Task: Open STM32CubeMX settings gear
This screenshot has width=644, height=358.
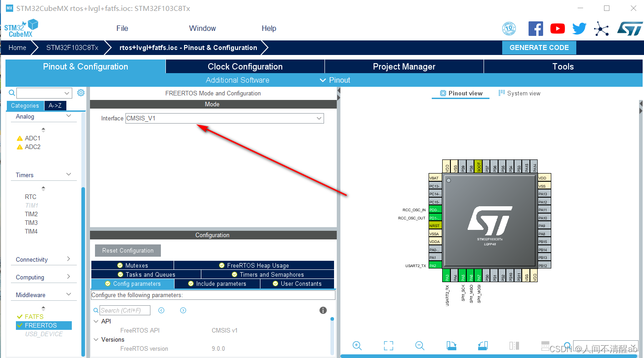Action: [x=81, y=92]
